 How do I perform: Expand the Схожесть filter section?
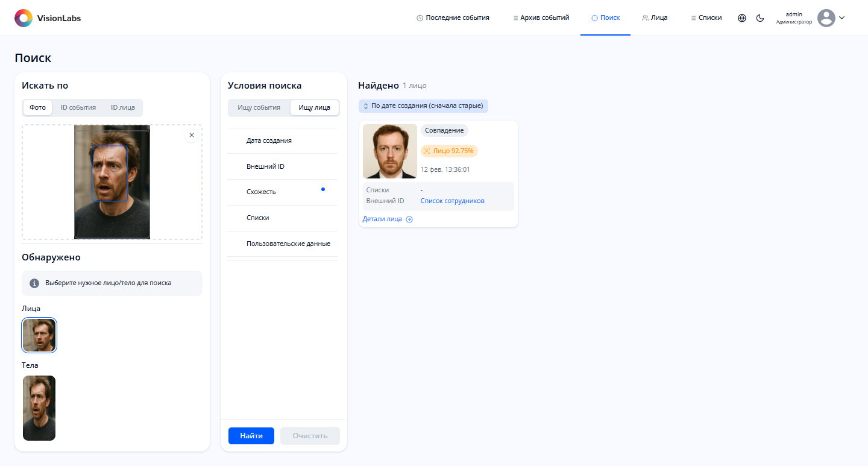click(x=282, y=192)
